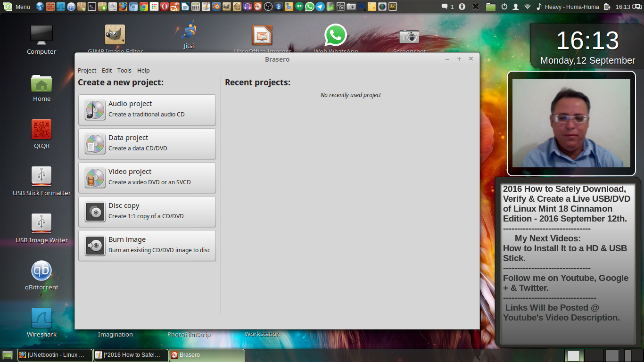Start a new Data project
Image resolution: width=644 pixels, height=362 pixels.
[x=147, y=144]
